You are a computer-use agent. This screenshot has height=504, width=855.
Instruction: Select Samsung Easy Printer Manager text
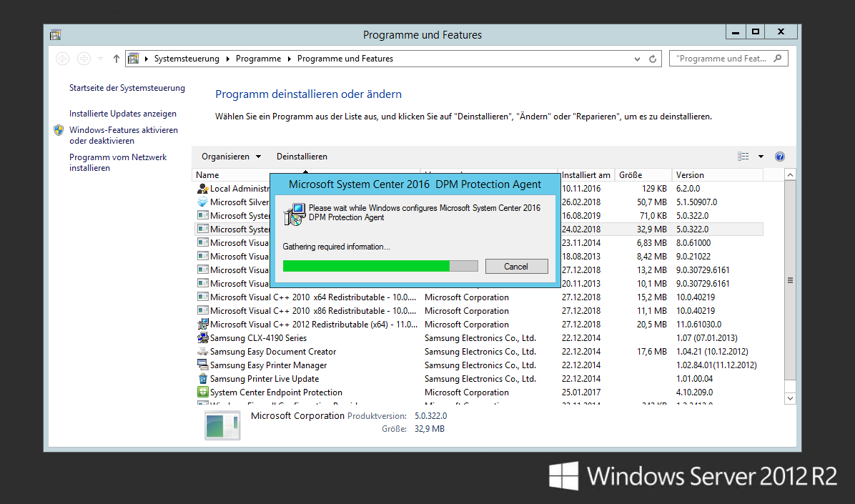pyautogui.click(x=268, y=365)
